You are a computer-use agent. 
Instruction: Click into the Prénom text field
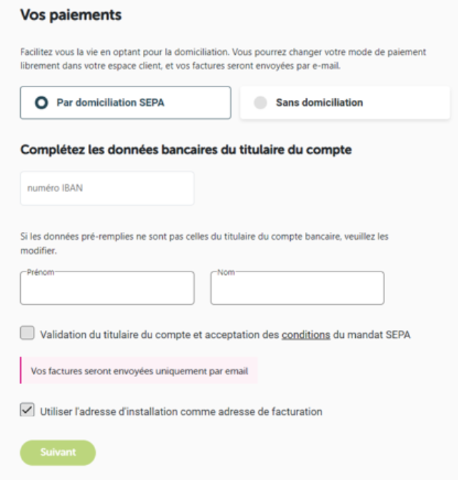point(107,288)
